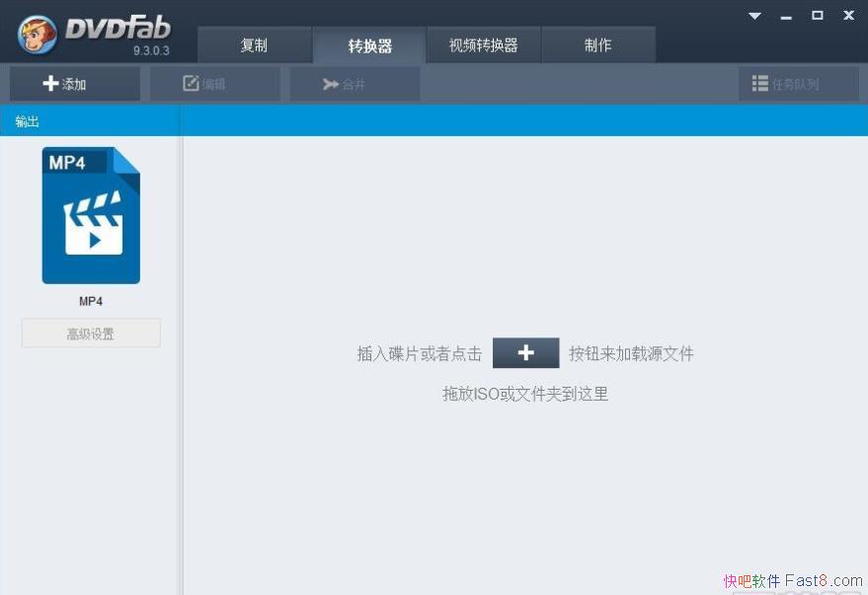Select the 转换器 (Converter) tab
This screenshot has width=868, height=595.
coord(369,44)
